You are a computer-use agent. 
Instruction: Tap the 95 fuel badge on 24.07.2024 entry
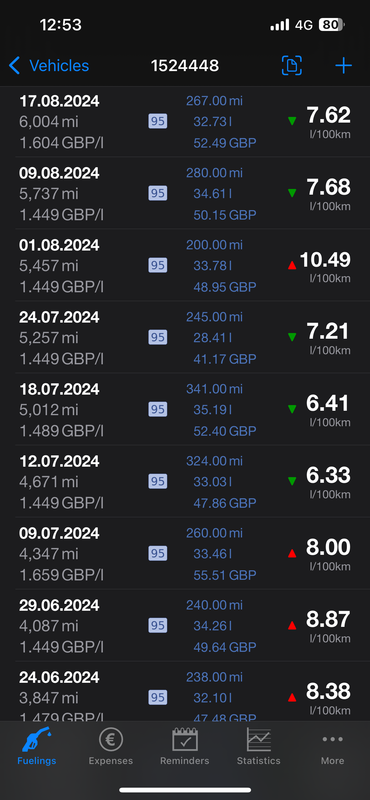click(x=158, y=337)
